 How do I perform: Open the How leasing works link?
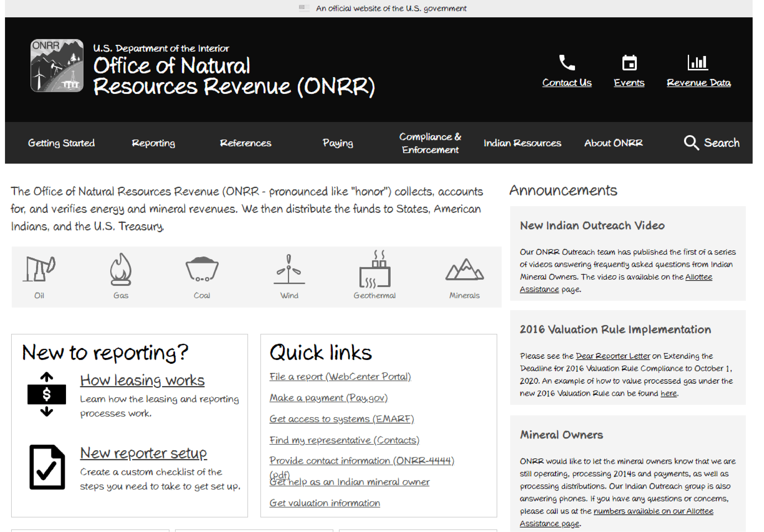click(x=142, y=380)
